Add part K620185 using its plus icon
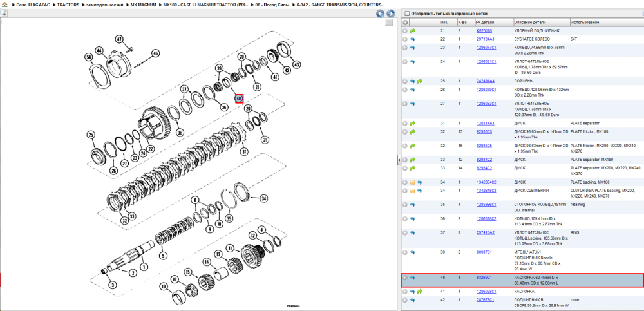The height and width of the screenshot is (311, 644). (x=405, y=31)
